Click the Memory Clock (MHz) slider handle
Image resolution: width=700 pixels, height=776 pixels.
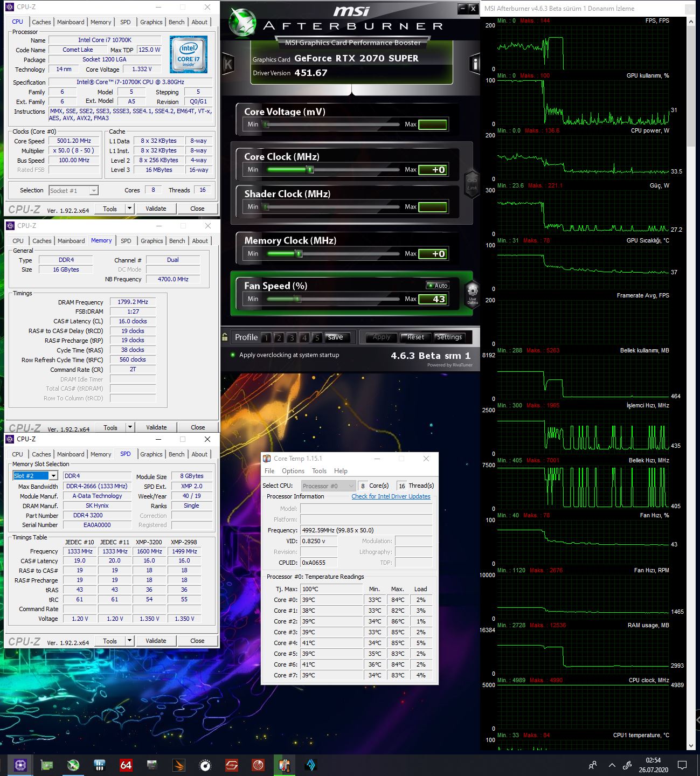point(297,253)
